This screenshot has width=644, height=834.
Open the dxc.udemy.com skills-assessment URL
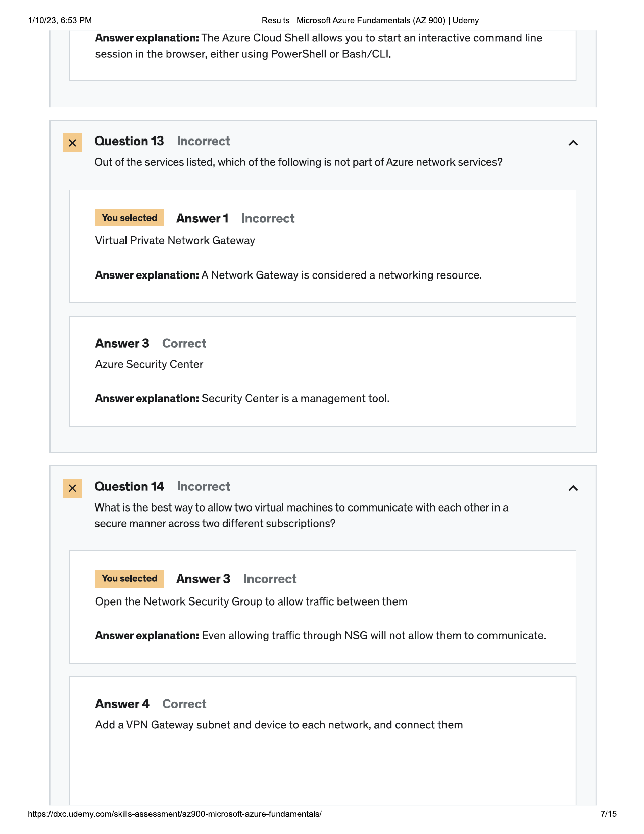click(175, 814)
